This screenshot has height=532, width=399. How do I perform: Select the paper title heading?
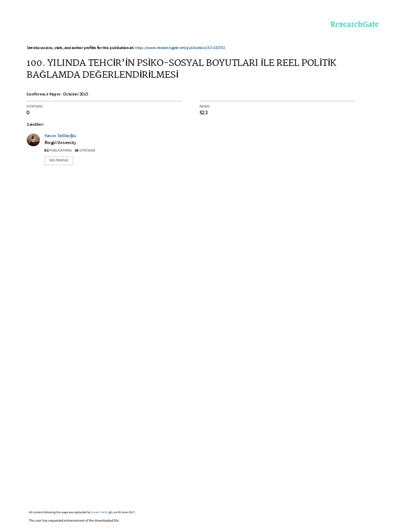click(181, 69)
